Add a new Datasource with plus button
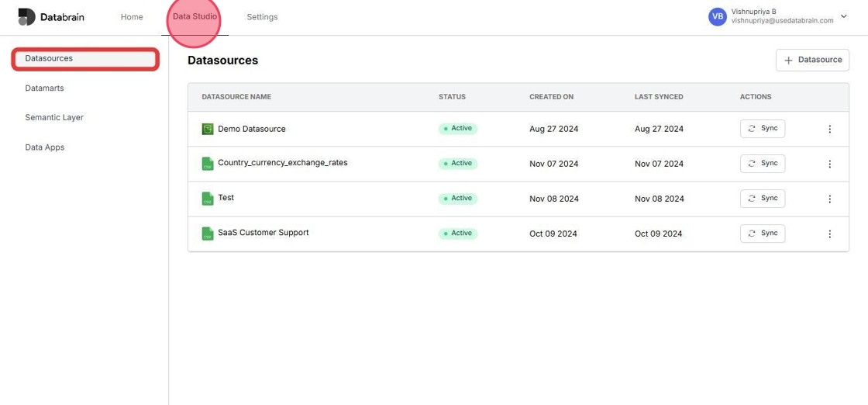 click(x=812, y=60)
